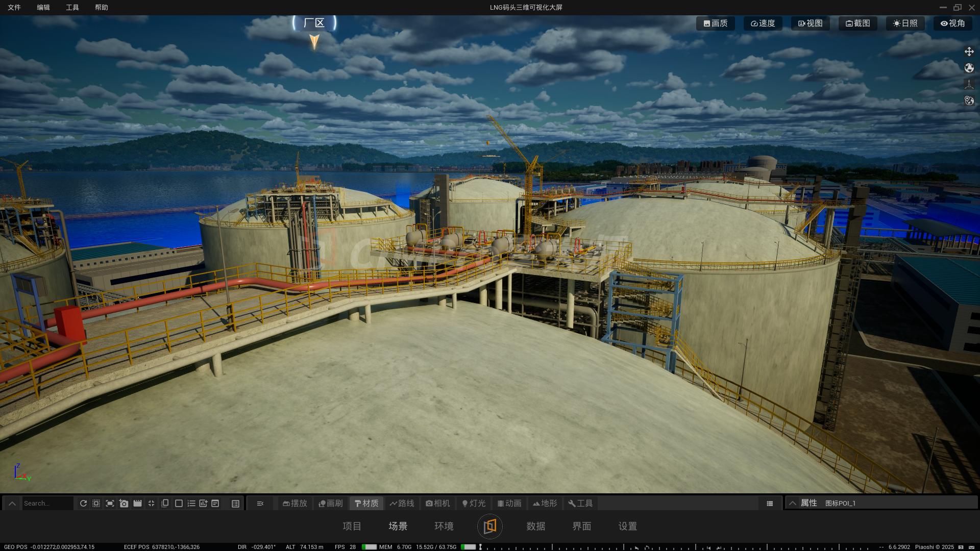The width and height of the screenshot is (980, 551).
Task: Open the 工具 menu in the menu bar
Action: tap(72, 8)
